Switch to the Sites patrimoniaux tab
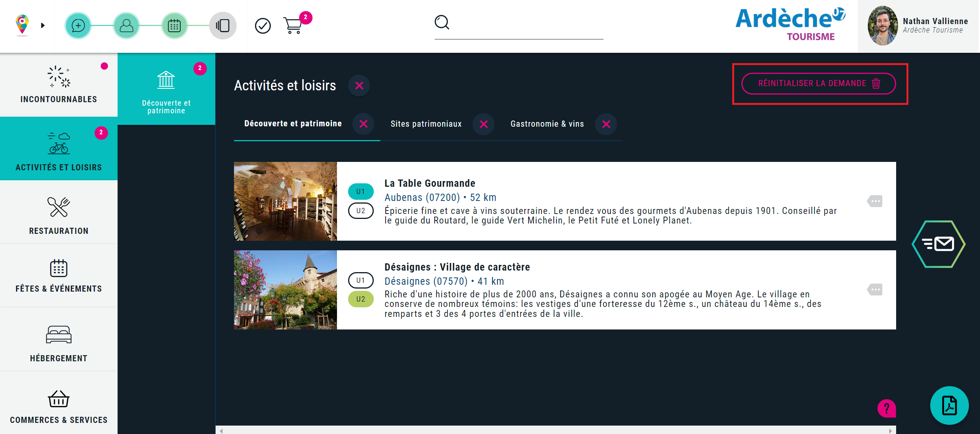The image size is (980, 434). [x=425, y=124]
